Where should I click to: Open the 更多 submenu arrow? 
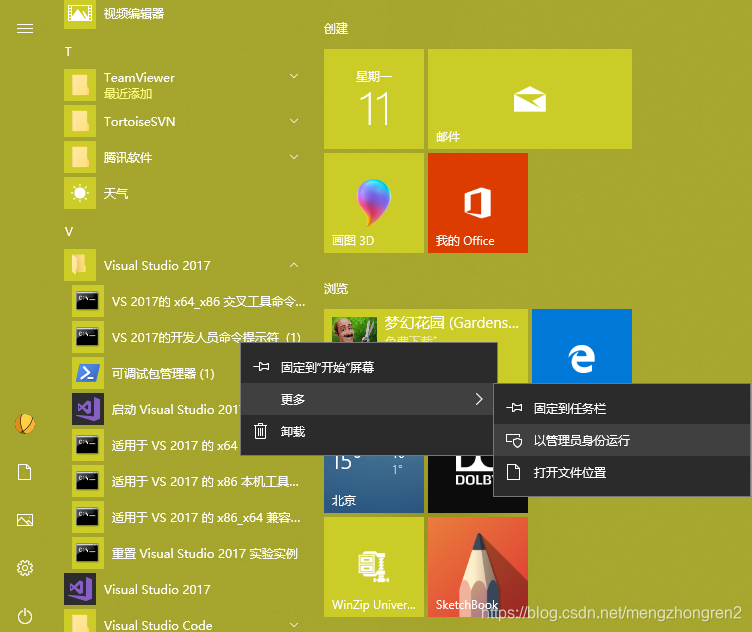tap(479, 399)
